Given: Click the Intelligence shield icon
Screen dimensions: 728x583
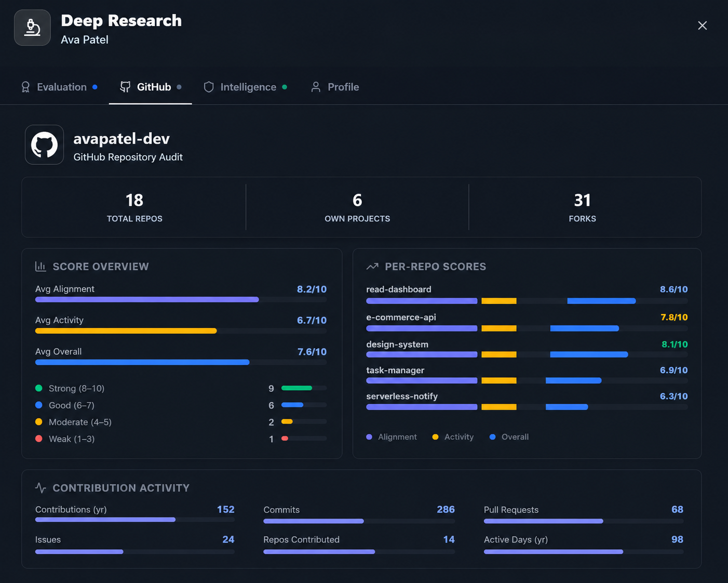Looking at the screenshot, I should click(209, 87).
